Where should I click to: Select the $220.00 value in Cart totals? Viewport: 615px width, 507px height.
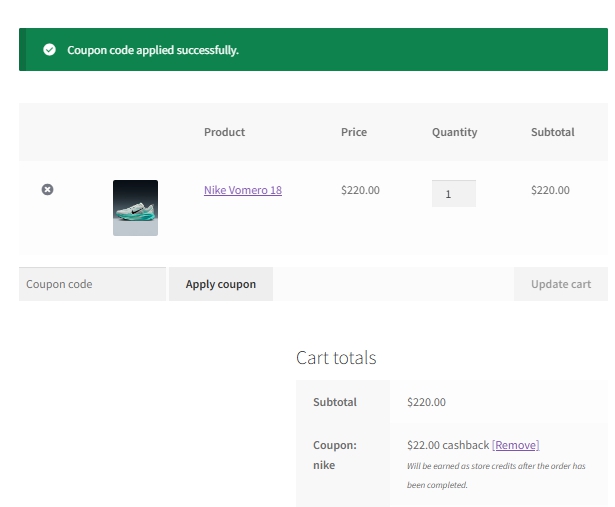[x=426, y=402]
